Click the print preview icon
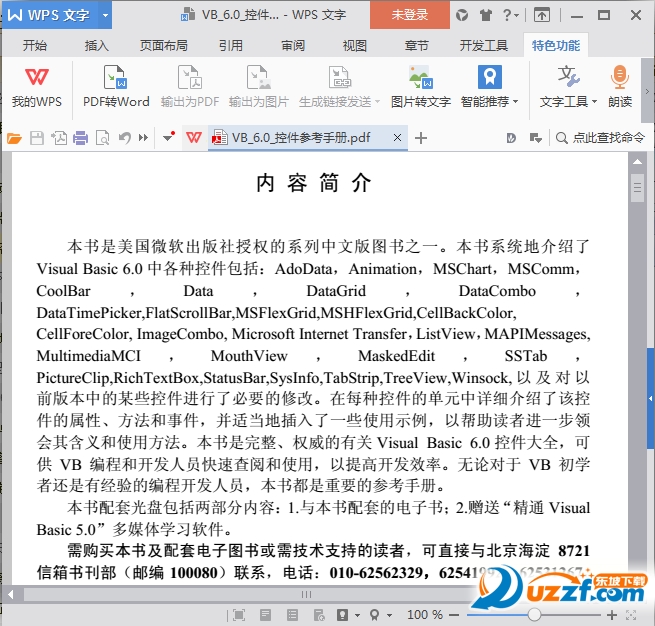This screenshot has width=655, height=626. [x=103, y=138]
